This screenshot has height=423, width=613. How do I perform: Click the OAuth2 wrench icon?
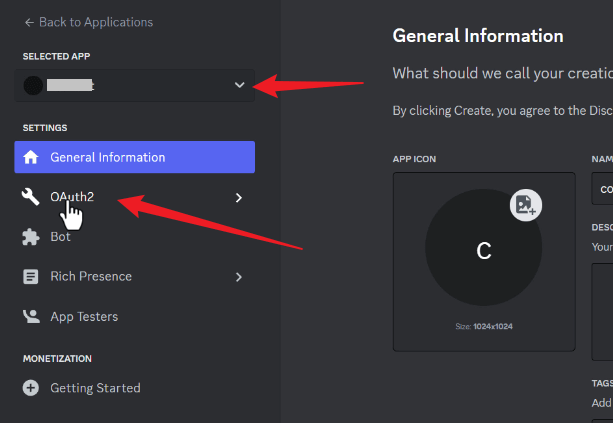pyautogui.click(x=31, y=198)
